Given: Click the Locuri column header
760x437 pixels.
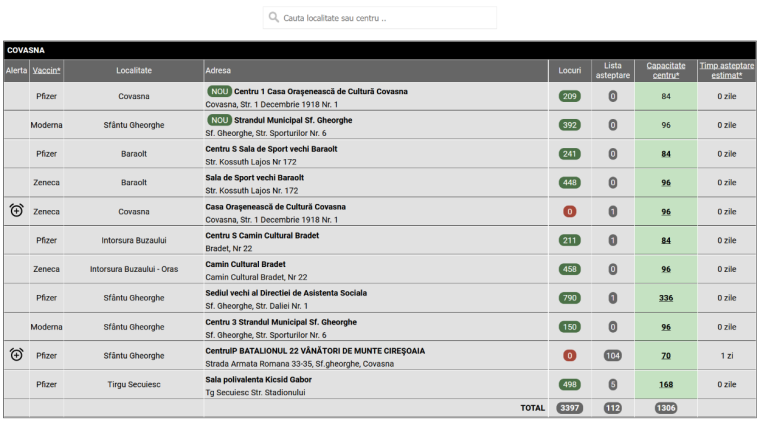Looking at the screenshot, I should [569, 71].
